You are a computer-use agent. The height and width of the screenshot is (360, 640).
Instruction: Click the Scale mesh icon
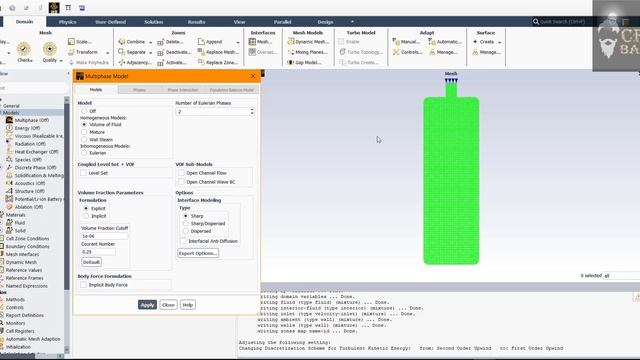[x=71, y=42]
